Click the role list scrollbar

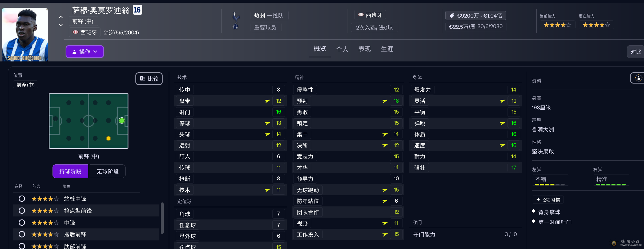click(x=162, y=218)
